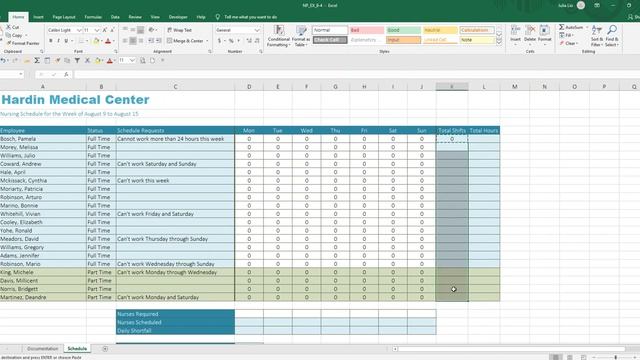This screenshot has height=360, width=640.
Task: Apply Percent Style
Action: 231,41
